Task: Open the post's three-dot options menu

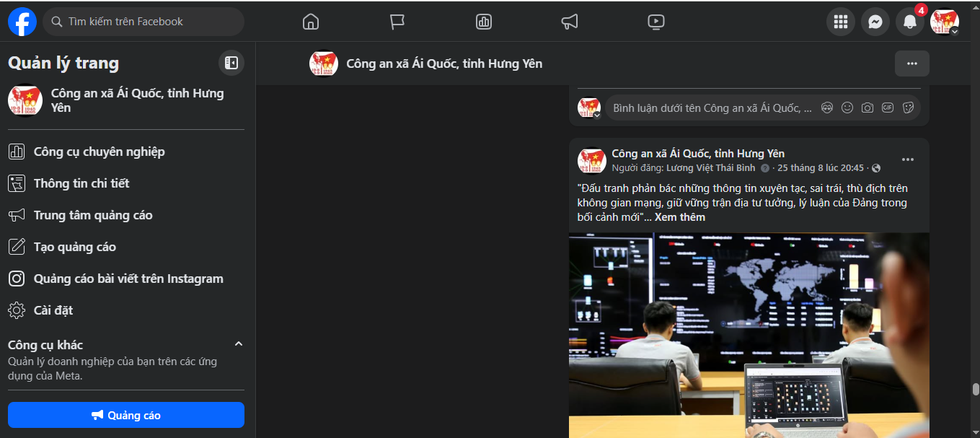Action: coord(908,159)
